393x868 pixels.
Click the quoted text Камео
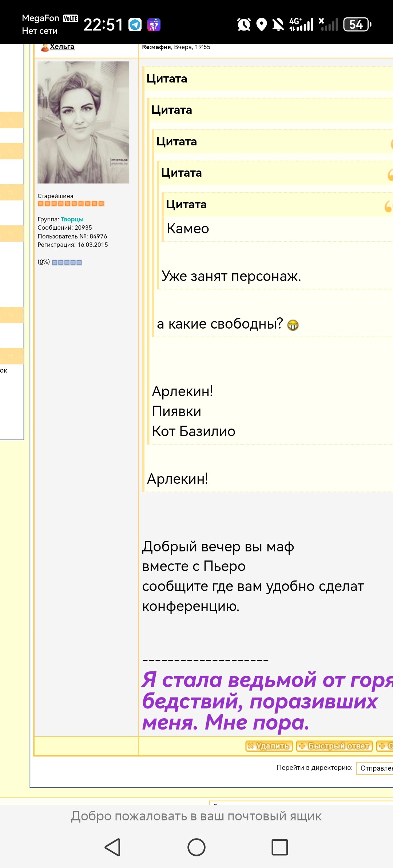(x=188, y=229)
